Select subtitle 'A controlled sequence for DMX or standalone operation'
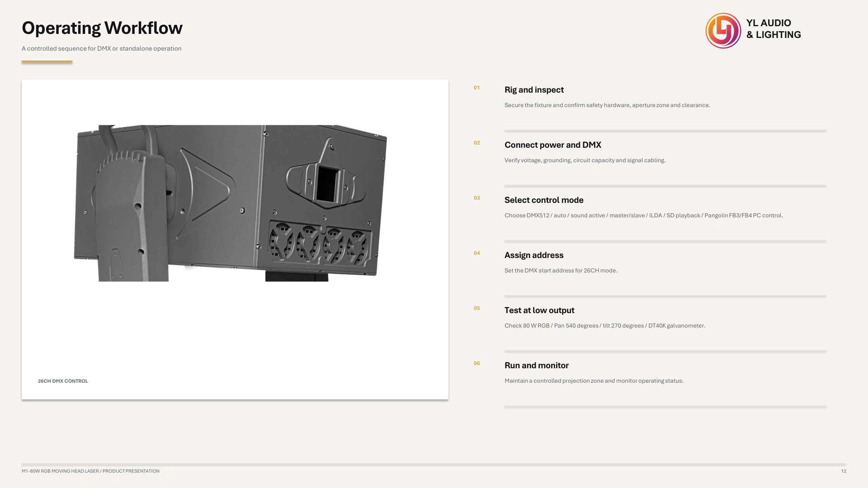The height and width of the screenshot is (488, 868). tap(102, 49)
